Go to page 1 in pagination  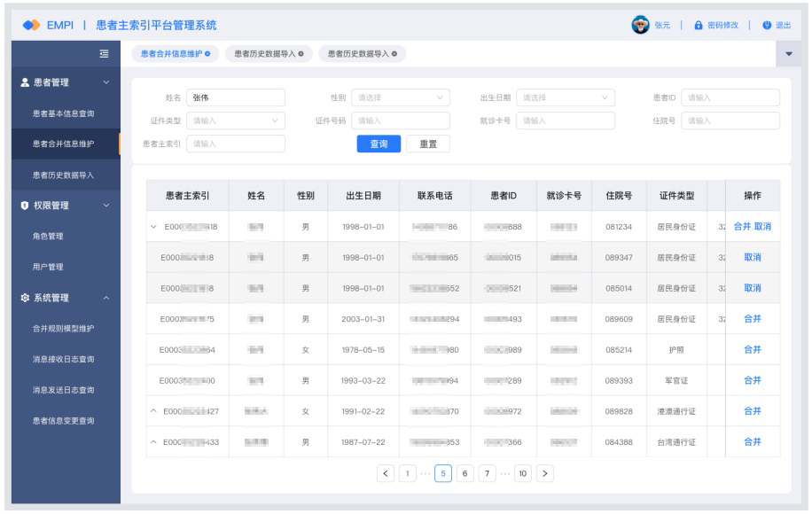(408, 473)
